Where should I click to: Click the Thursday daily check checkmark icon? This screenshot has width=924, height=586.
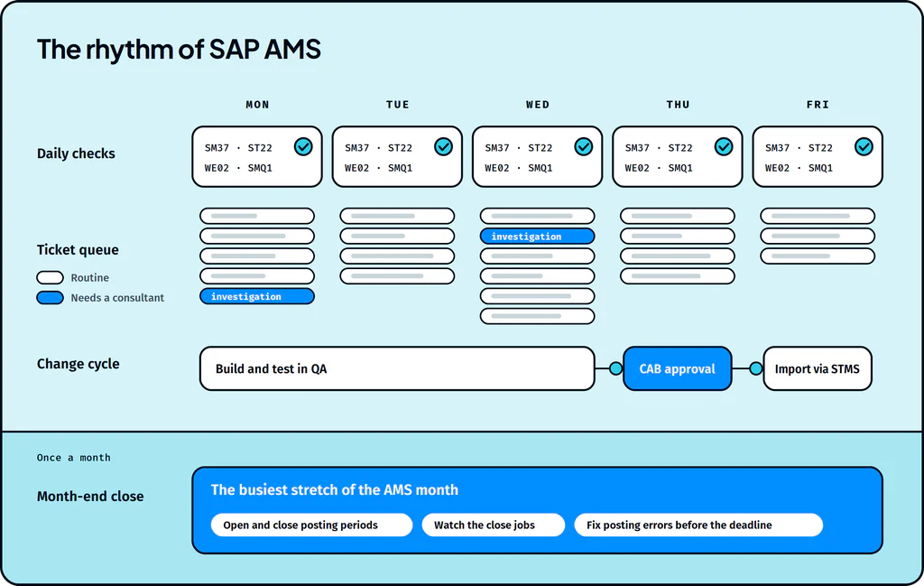[724, 146]
